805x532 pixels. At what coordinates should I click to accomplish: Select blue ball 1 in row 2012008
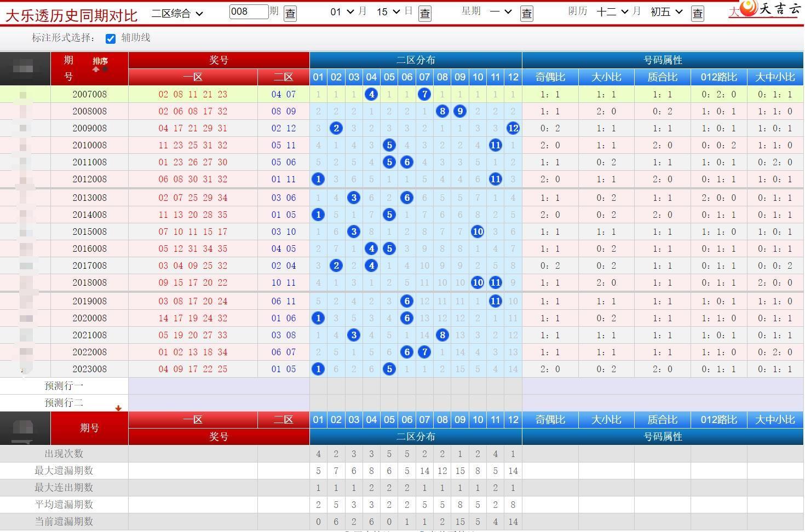(x=318, y=179)
